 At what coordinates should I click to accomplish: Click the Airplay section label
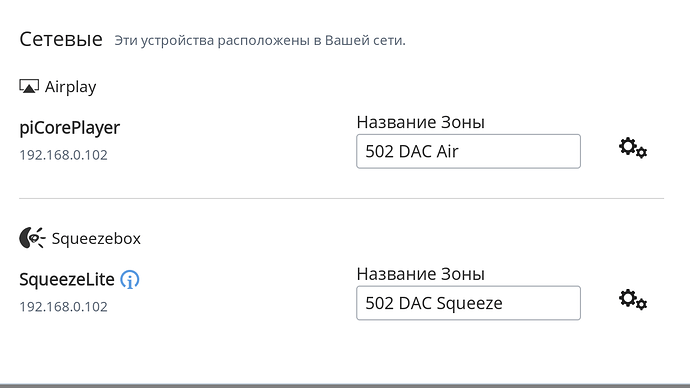pyautogui.click(x=70, y=87)
